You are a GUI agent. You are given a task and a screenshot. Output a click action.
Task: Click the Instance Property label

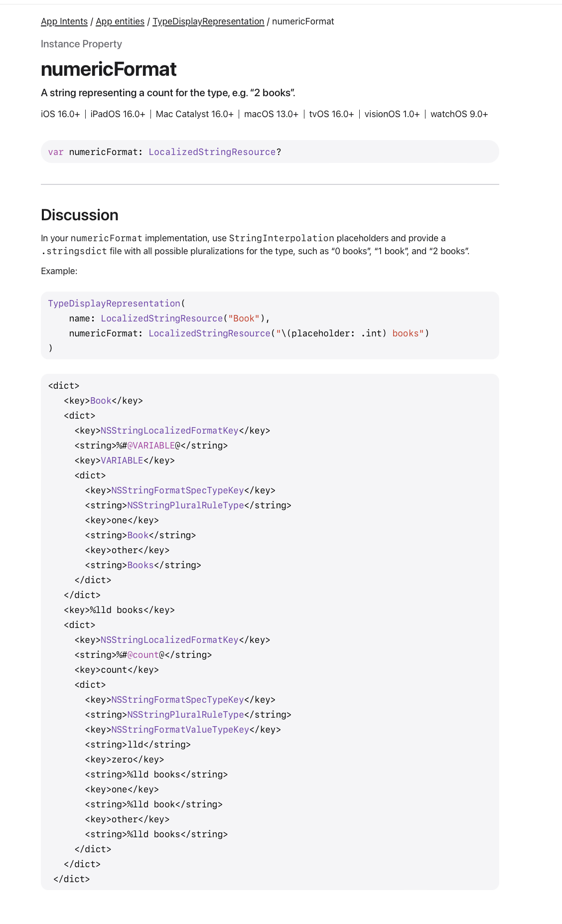pos(81,44)
